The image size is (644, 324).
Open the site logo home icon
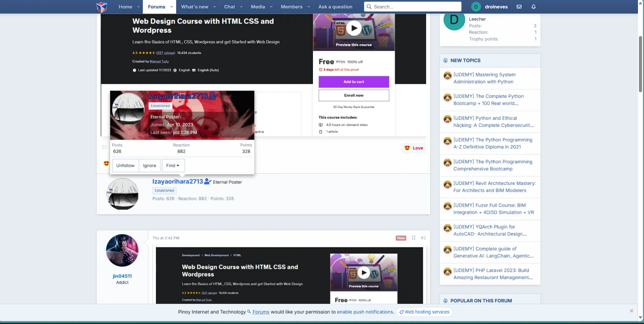point(102,7)
